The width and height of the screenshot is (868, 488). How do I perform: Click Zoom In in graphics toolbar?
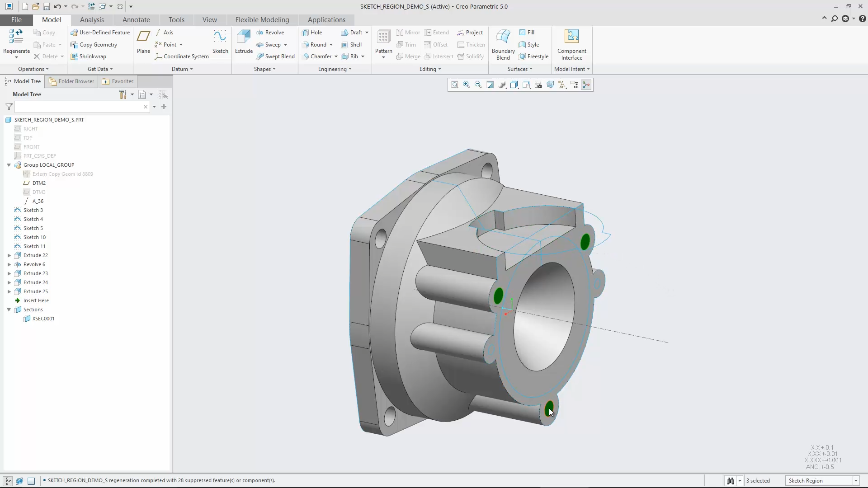coord(467,85)
